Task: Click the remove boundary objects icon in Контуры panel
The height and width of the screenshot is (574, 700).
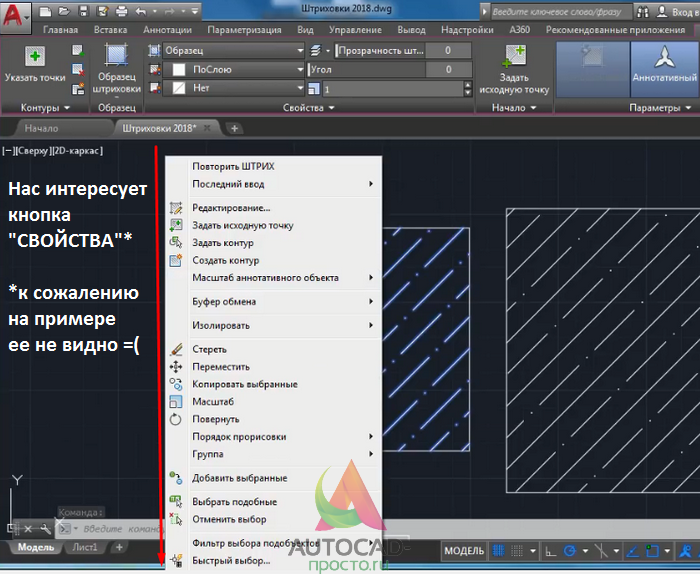Action: coord(78,70)
